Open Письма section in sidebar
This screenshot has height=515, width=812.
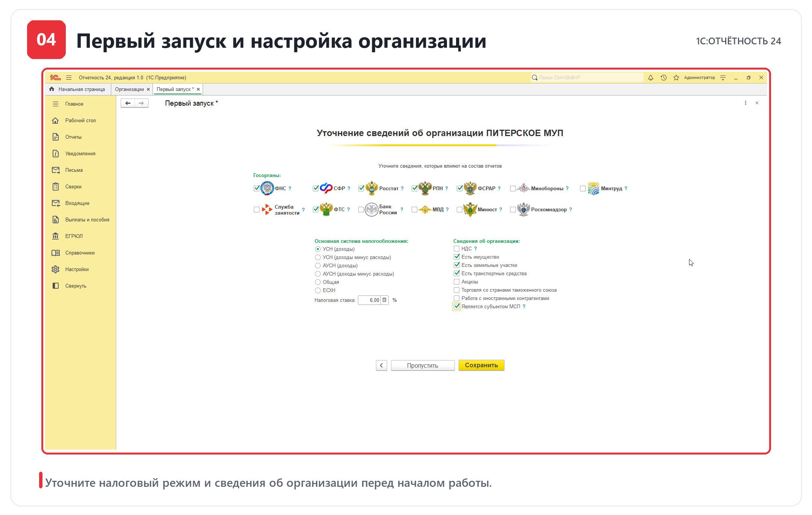click(80, 170)
